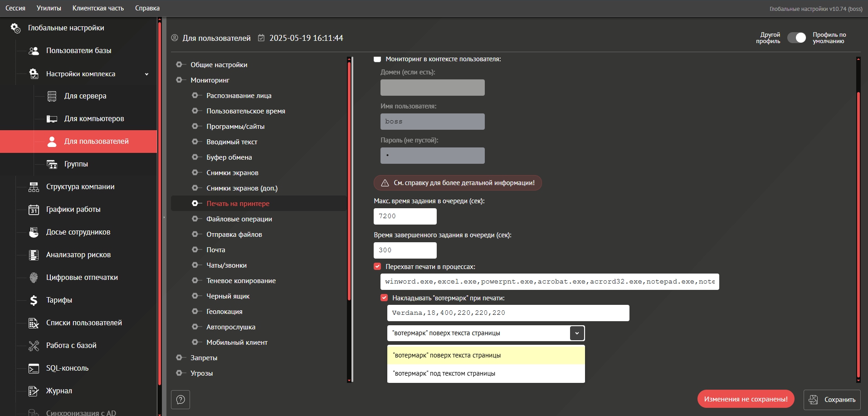Select Файловые операции in settings tree
The width and height of the screenshot is (868, 416).
(x=239, y=219)
